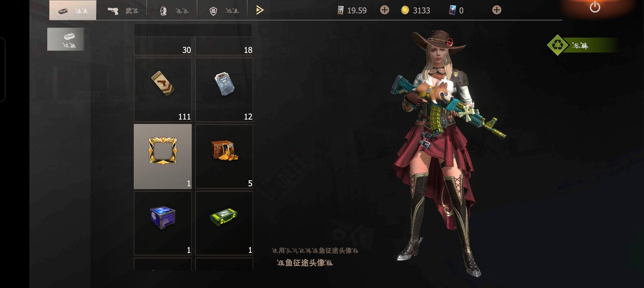Select the golden avatar frame item
644x288 pixels.
(163, 157)
